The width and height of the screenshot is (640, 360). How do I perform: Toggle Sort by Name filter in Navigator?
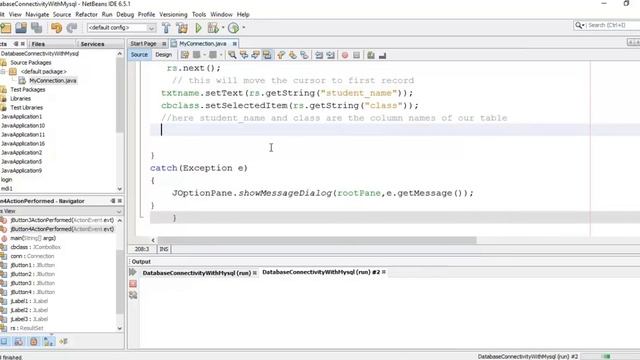pos(49,341)
